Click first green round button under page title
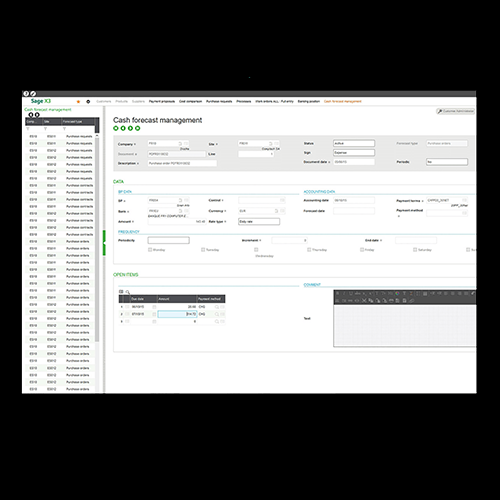The height and width of the screenshot is (500, 500). coord(116,128)
